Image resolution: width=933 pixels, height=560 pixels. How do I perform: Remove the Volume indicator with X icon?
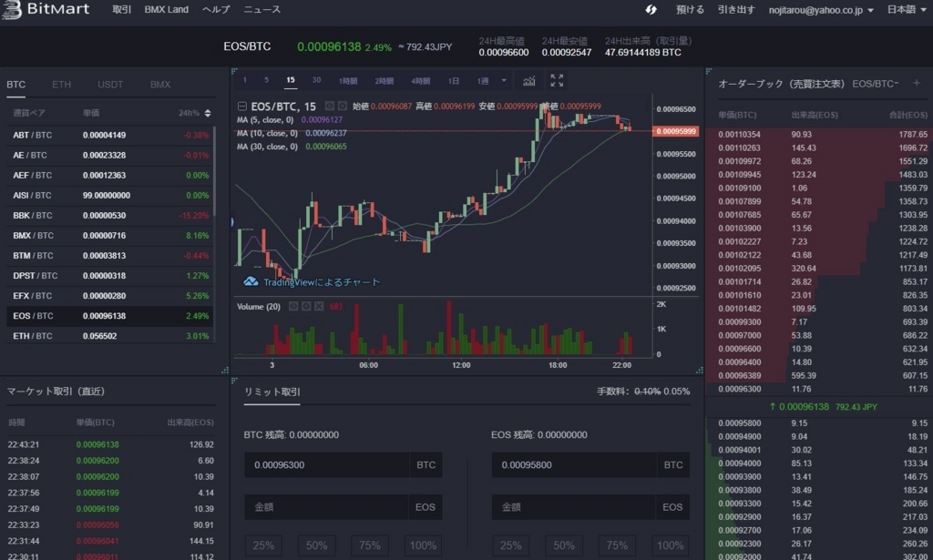[x=319, y=306]
